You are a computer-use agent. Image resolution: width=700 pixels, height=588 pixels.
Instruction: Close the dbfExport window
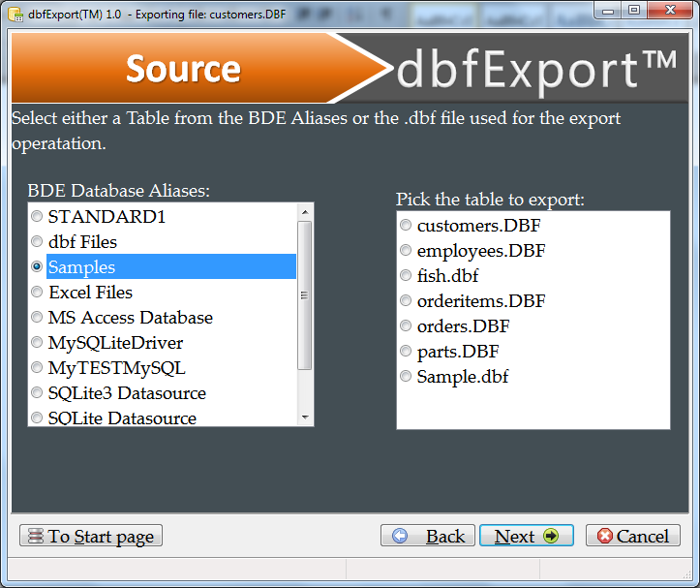coord(670,11)
